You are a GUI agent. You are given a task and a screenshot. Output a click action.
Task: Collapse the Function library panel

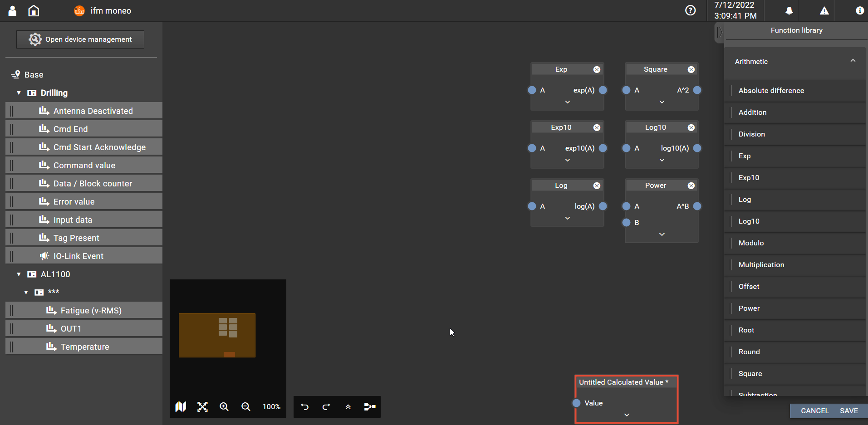click(719, 33)
